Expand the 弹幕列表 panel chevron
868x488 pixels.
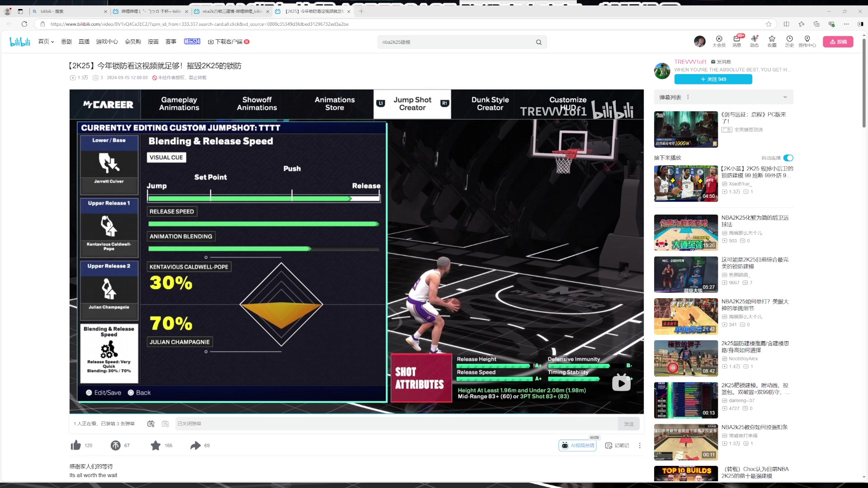pos(785,97)
